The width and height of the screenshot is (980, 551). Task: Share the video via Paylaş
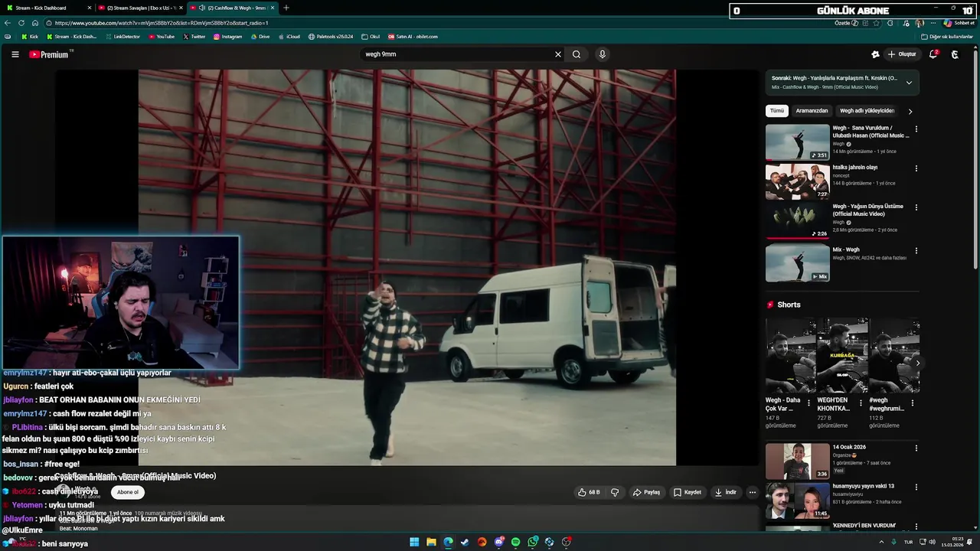coord(646,492)
